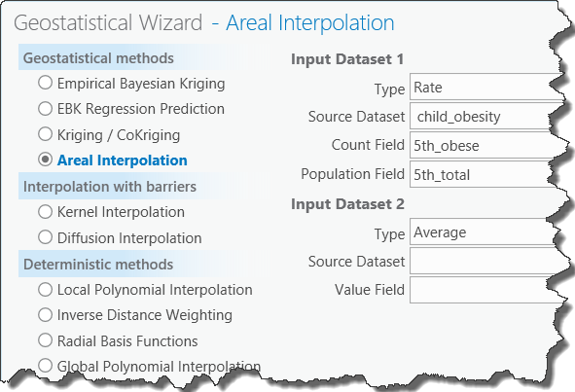Image resolution: width=575 pixels, height=392 pixels.
Task: Open Dataset 2 Type dropdown showing Average
Action: point(484,232)
